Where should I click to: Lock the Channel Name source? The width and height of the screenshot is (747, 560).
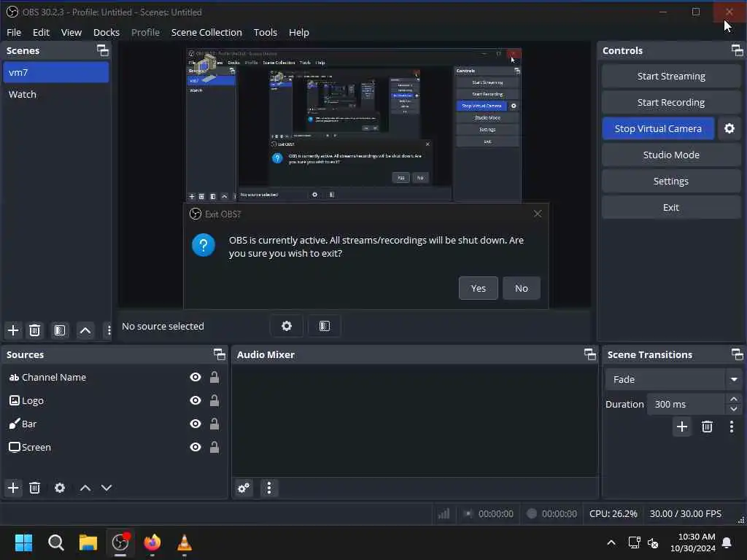[x=214, y=377]
